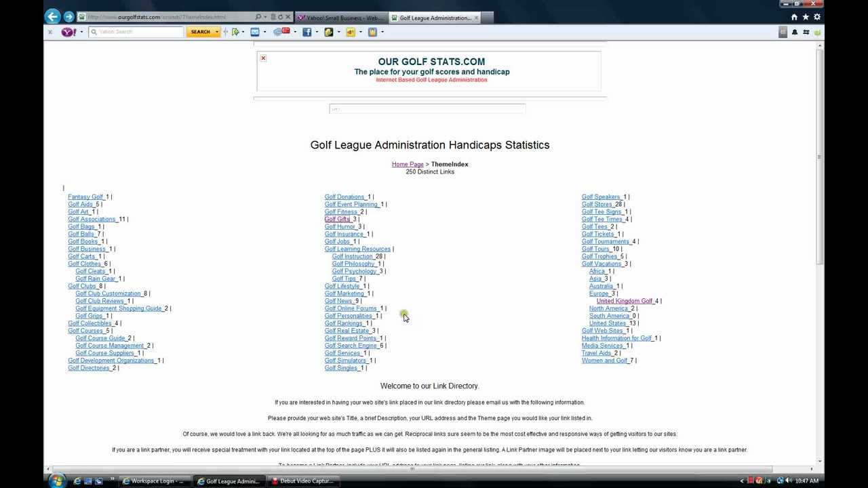The width and height of the screenshot is (868, 488).
Task: Click the yellow lock toolbar icon
Action: point(372,32)
